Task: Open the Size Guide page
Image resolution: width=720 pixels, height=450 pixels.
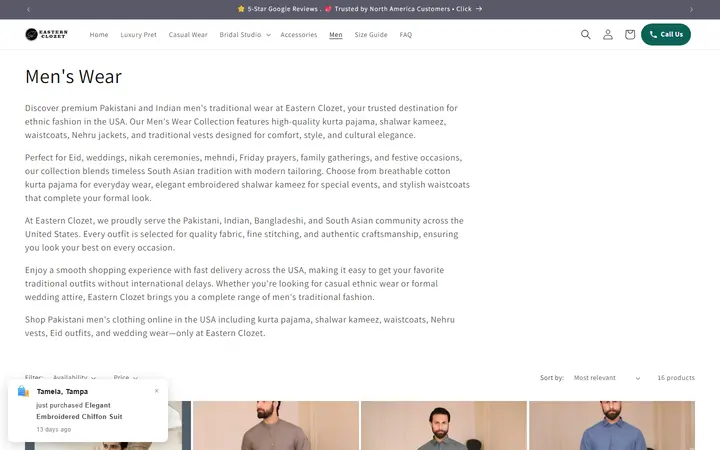Action: [x=371, y=34]
